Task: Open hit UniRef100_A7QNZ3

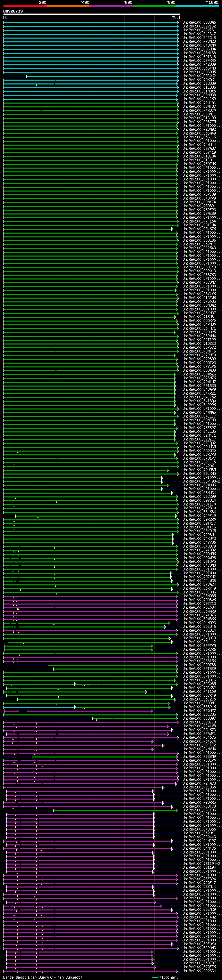Action: 199,41
